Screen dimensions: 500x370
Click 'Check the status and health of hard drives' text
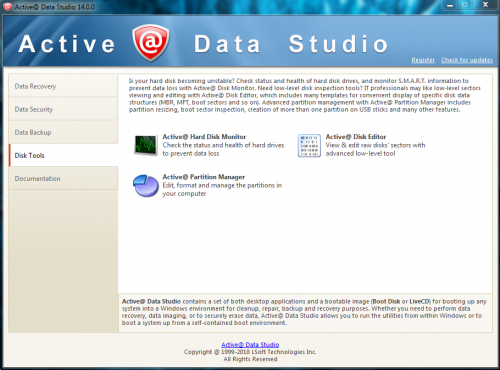(223, 145)
